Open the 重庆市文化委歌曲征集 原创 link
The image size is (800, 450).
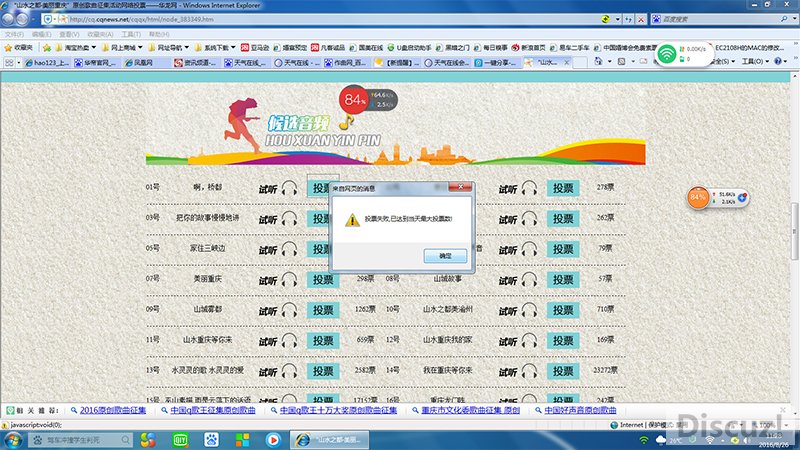point(470,410)
